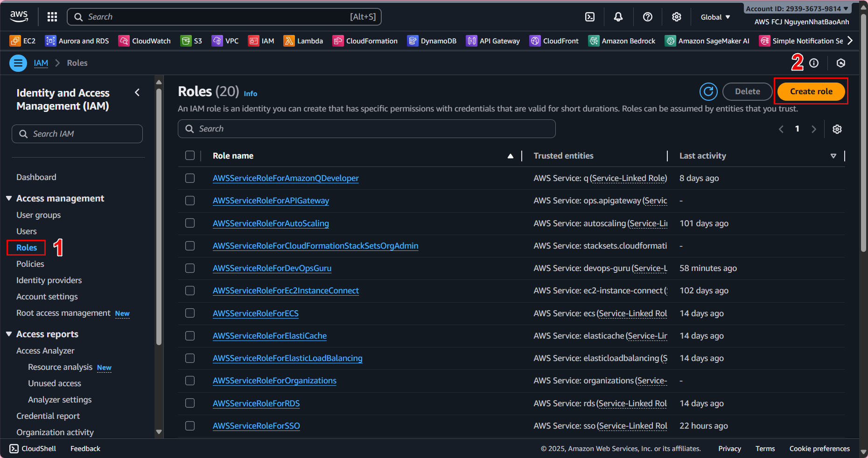Open the AWSServiceRoleForDevOpsGuru role link
868x458 pixels.
[272, 268]
